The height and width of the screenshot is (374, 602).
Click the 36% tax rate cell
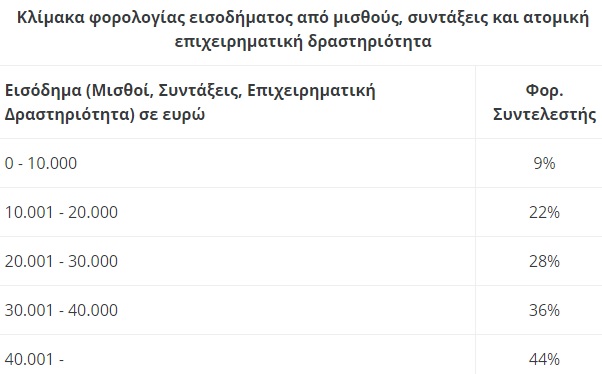click(544, 310)
